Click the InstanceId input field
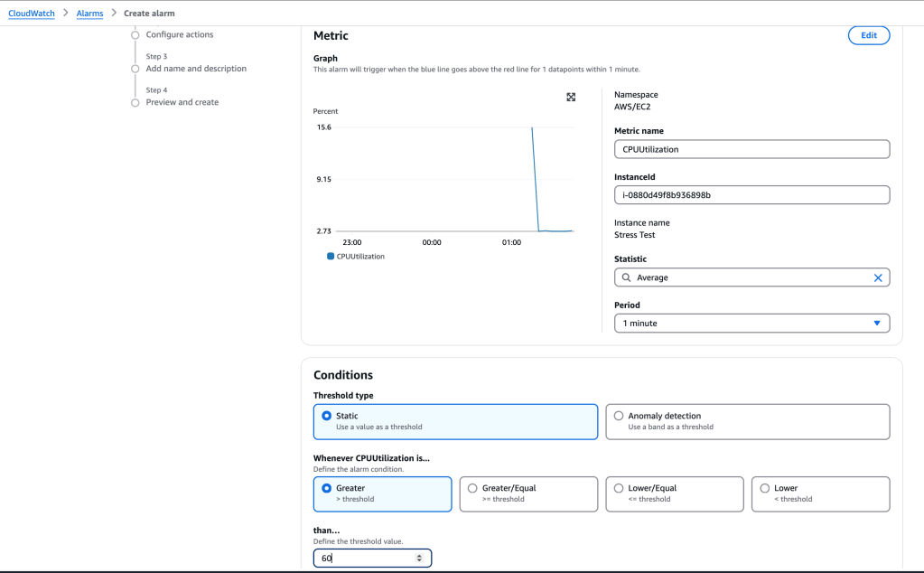 click(751, 195)
